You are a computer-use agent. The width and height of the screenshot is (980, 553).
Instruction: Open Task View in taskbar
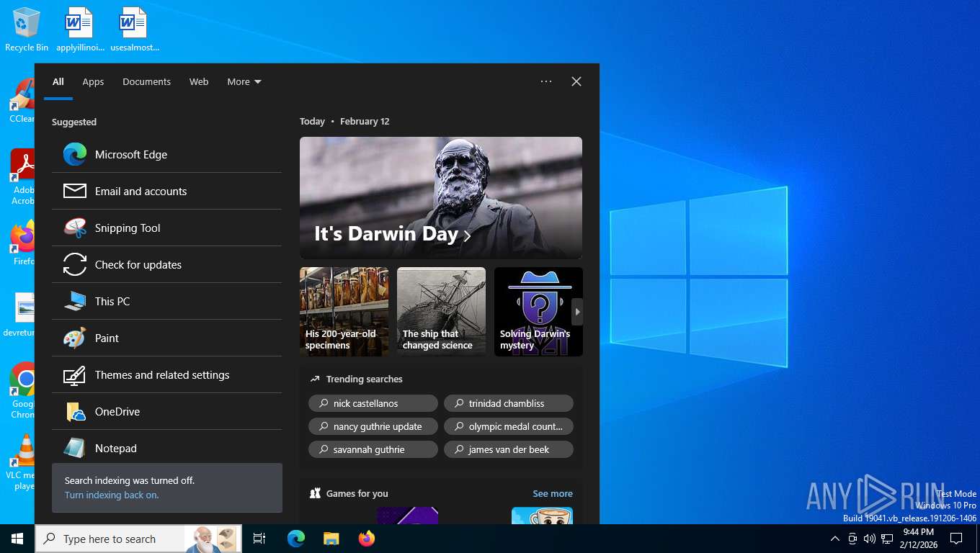[x=259, y=539]
